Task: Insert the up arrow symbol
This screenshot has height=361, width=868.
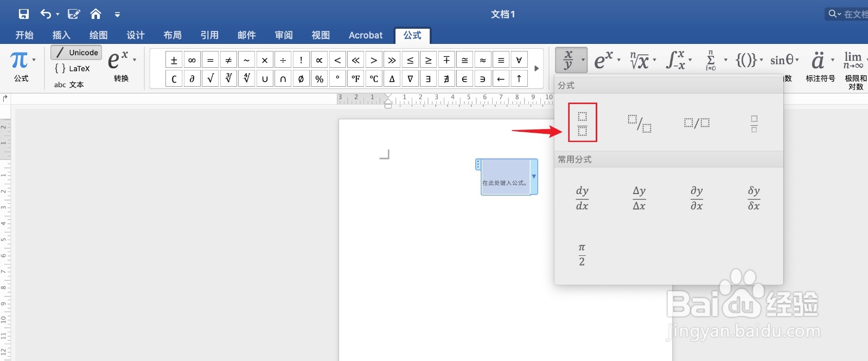Action: click(x=519, y=79)
